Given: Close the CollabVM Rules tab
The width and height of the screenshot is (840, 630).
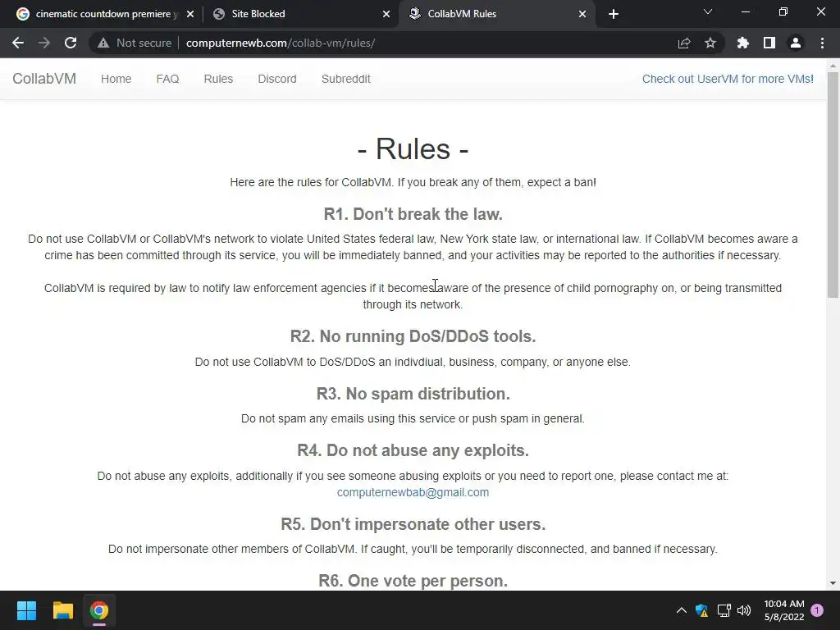Looking at the screenshot, I should 582,14.
